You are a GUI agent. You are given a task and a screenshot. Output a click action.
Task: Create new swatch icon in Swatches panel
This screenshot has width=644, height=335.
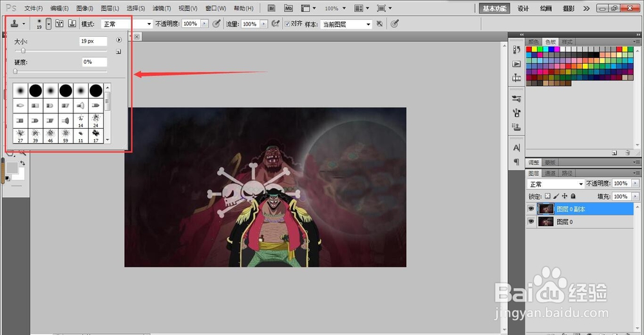pyautogui.click(x=614, y=153)
